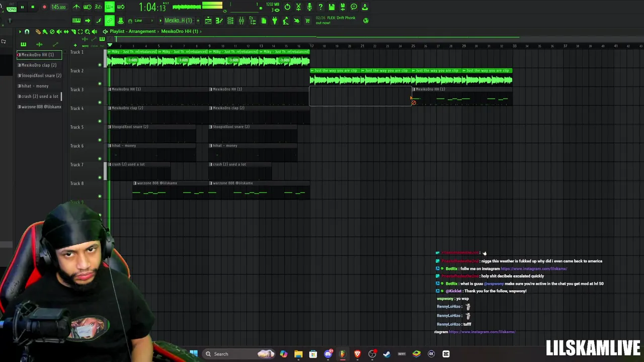Toggle the highlighted link multilink icon
The width and height of the screenshot is (644, 362).
[110, 21]
